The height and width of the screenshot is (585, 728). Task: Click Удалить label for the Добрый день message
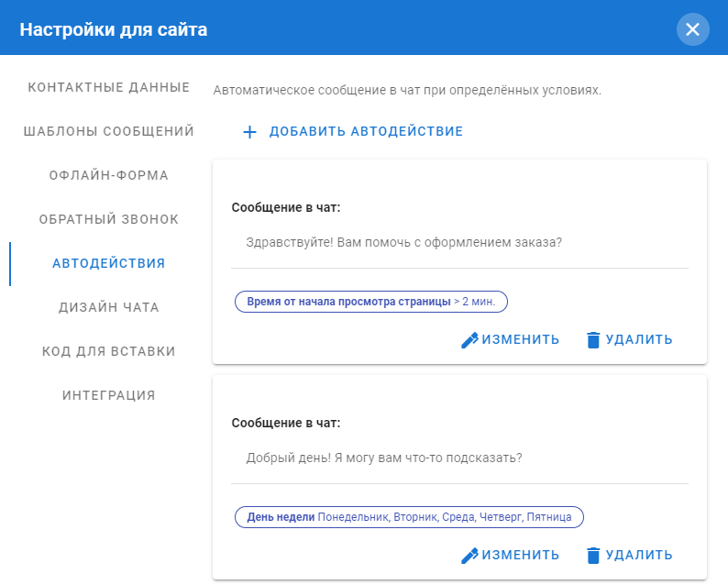click(x=639, y=556)
